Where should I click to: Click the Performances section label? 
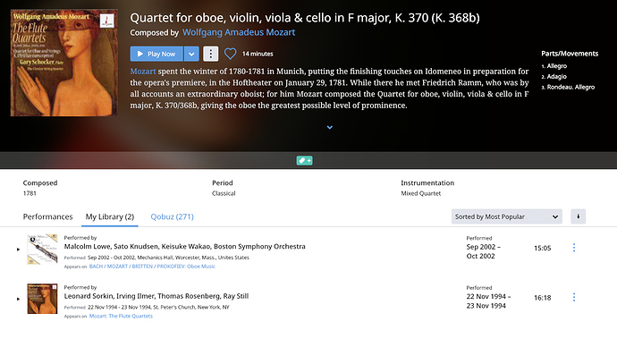(47, 216)
